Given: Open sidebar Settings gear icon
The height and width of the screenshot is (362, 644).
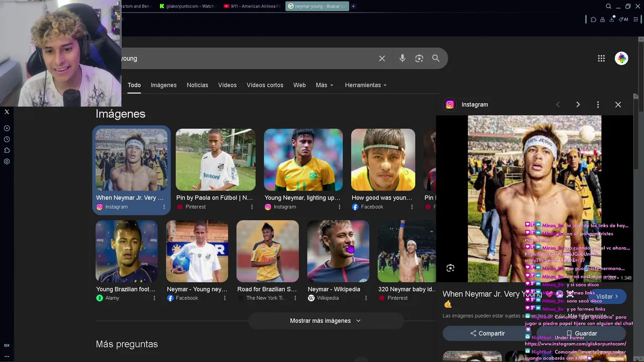Looking at the screenshot, I should click(7, 161).
